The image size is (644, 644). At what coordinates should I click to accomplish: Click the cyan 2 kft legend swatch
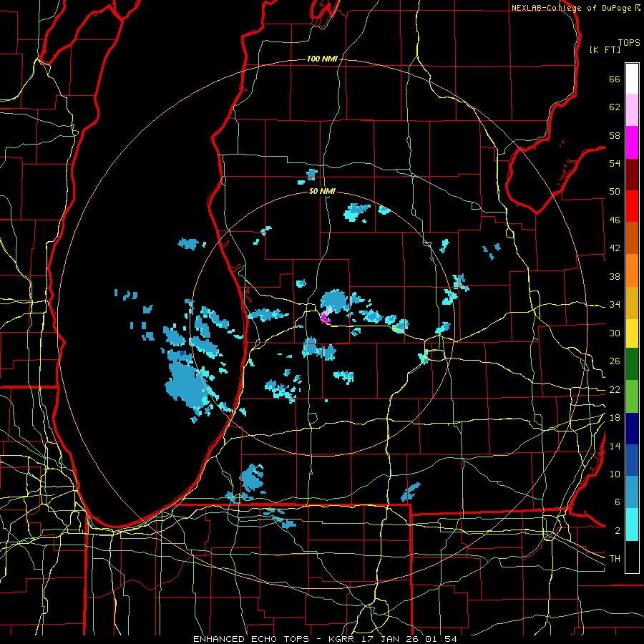click(632, 525)
